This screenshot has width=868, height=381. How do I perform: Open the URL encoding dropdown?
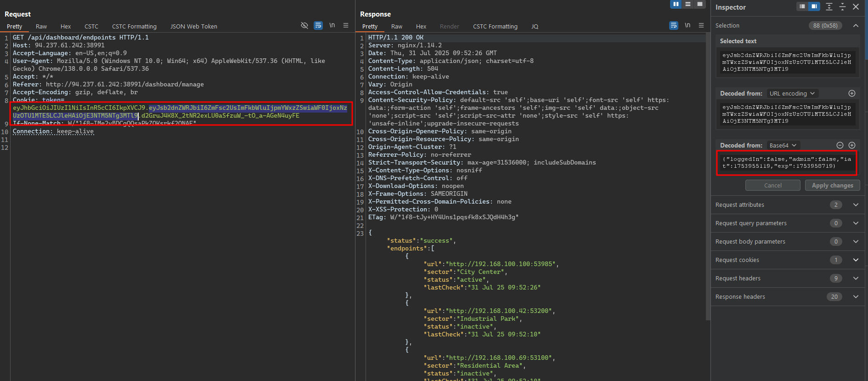pos(792,93)
